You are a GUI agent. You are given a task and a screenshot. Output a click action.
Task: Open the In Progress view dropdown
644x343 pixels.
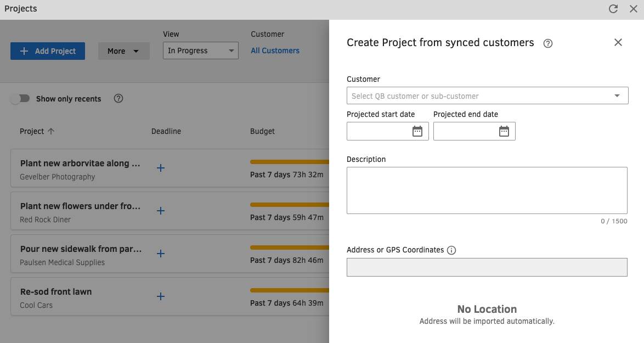point(201,50)
